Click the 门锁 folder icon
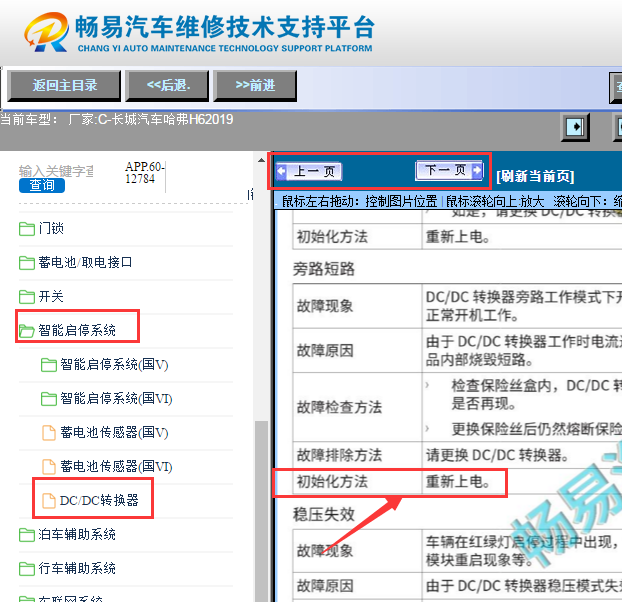 (27, 229)
